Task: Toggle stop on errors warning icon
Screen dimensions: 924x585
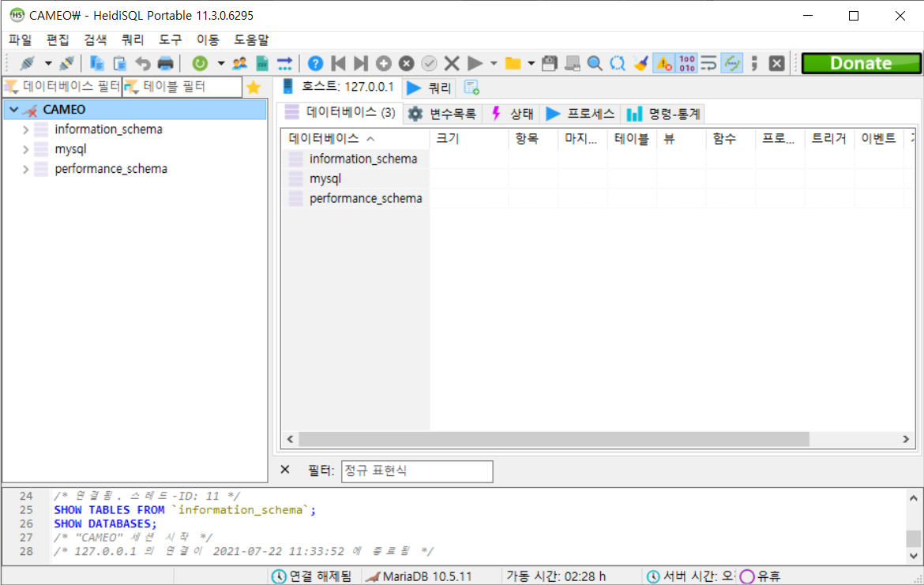Action: pos(663,63)
